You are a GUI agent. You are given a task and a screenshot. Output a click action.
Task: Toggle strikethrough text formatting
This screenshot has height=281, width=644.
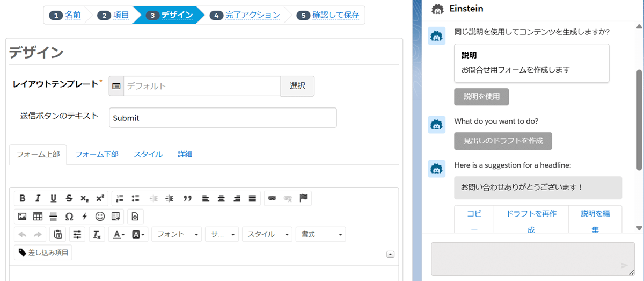tap(69, 198)
